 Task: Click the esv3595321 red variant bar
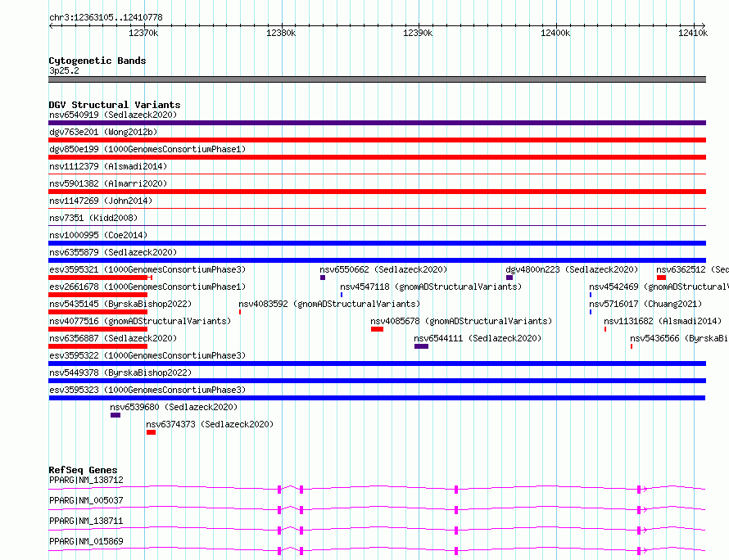click(101, 278)
